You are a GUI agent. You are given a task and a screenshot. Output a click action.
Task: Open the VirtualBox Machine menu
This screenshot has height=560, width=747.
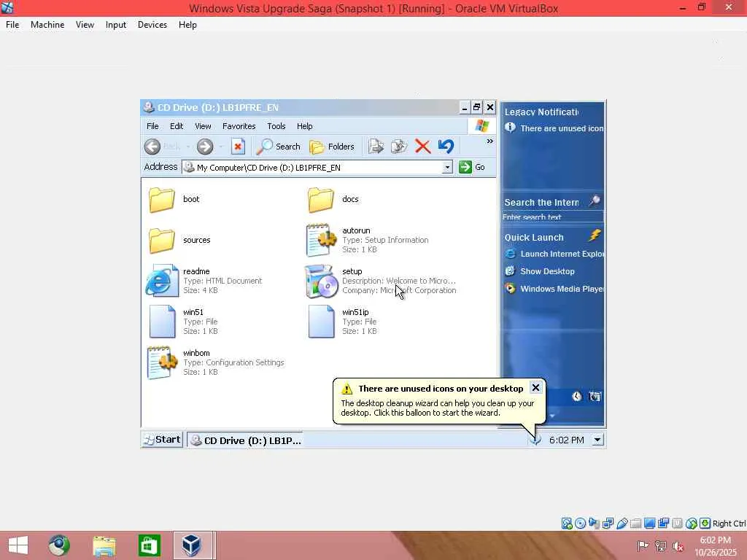pyautogui.click(x=47, y=25)
